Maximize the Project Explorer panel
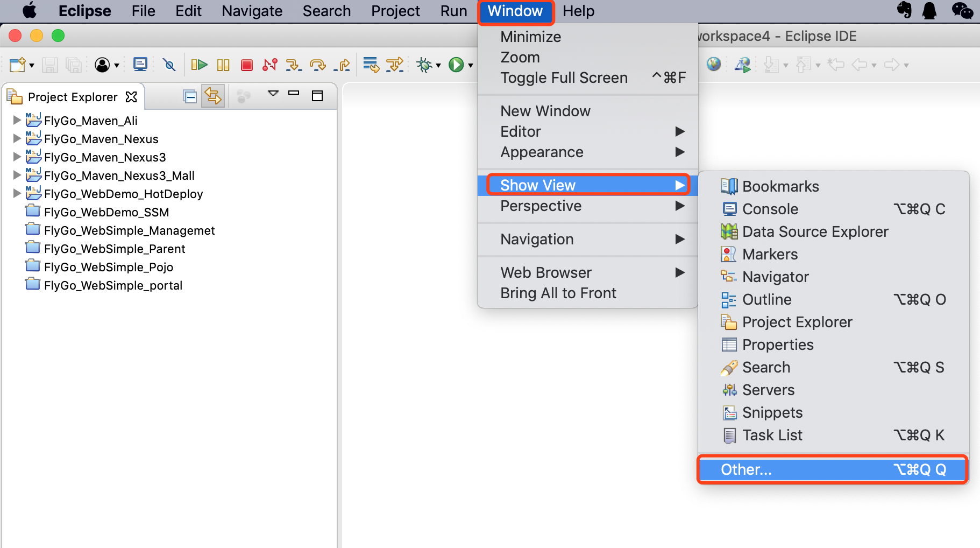 [x=317, y=96]
